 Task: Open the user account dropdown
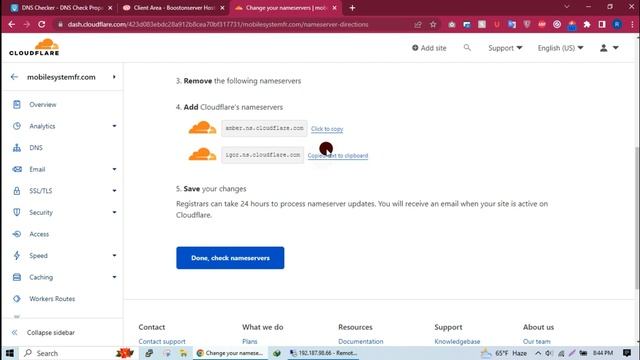coord(609,48)
